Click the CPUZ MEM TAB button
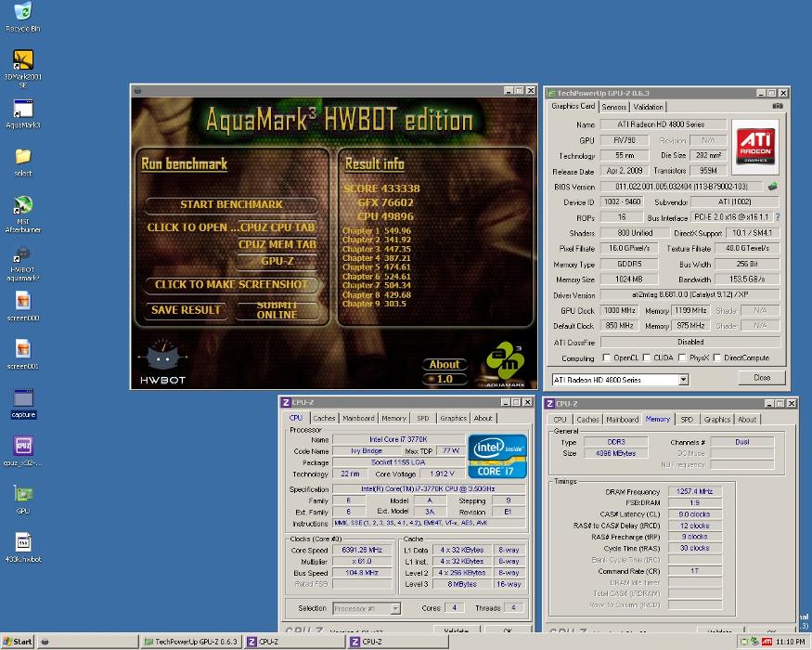Screen dimensions: 812x650 277,244
